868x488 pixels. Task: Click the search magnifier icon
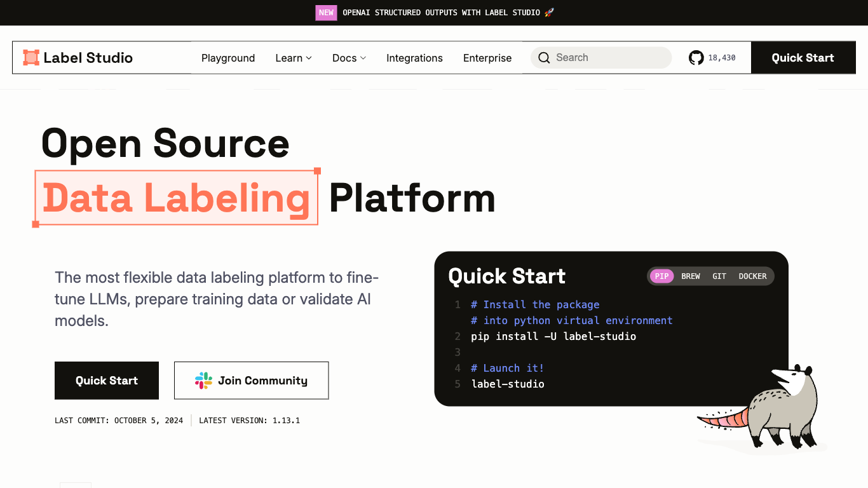[544, 58]
